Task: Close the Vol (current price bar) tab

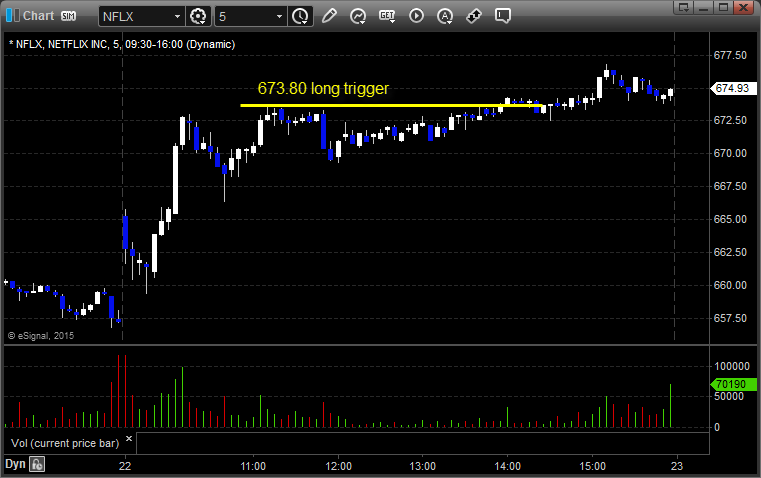Action: (x=129, y=439)
